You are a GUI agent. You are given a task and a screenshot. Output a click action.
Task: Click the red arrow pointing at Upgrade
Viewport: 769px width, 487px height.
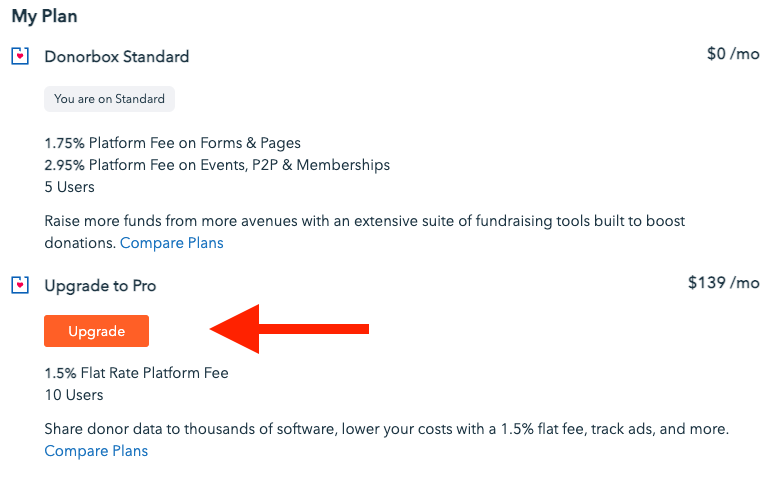pyautogui.click(x=288, y=329)
